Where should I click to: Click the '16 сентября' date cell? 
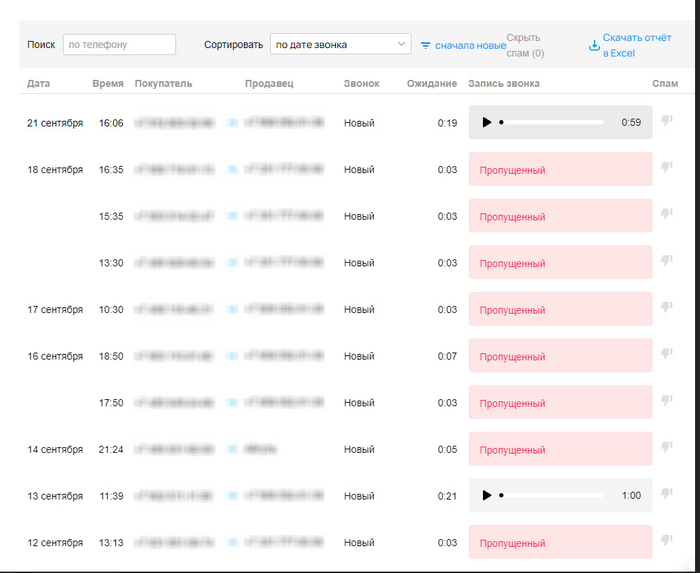coord(55,356)
